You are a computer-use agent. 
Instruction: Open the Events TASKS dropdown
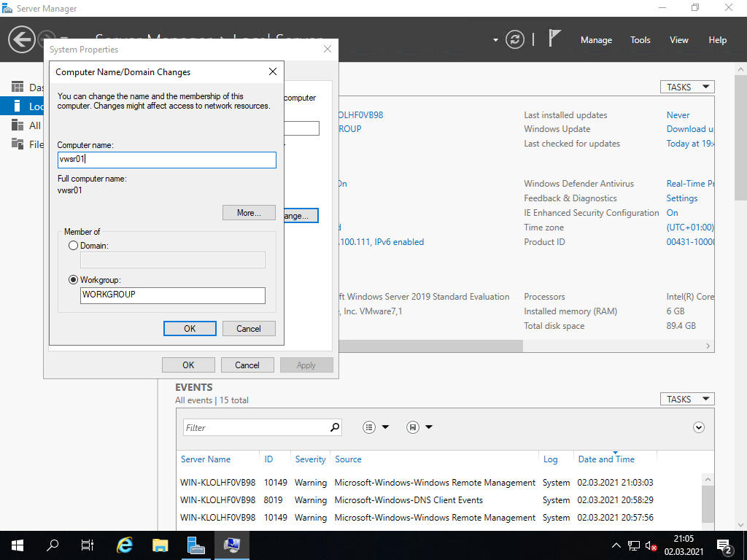tap(686, 399)
